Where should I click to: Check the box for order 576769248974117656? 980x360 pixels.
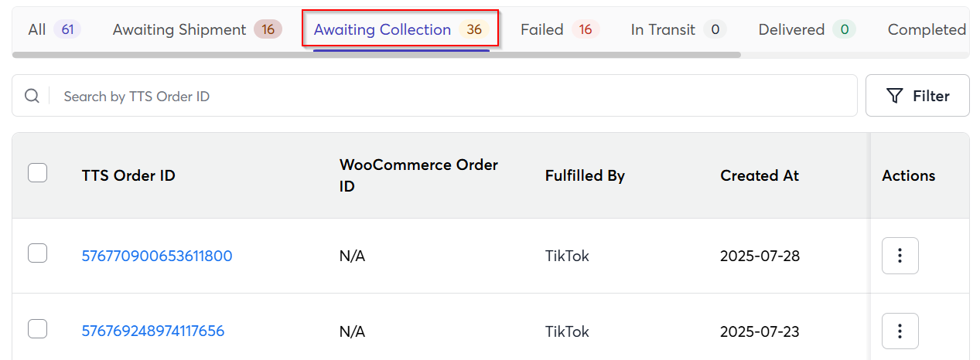coord(37,328)
